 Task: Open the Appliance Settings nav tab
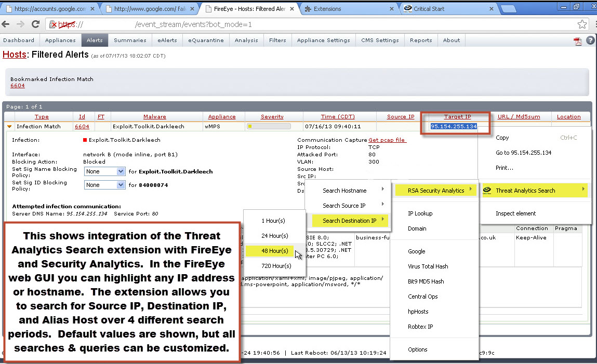point(324,40)
